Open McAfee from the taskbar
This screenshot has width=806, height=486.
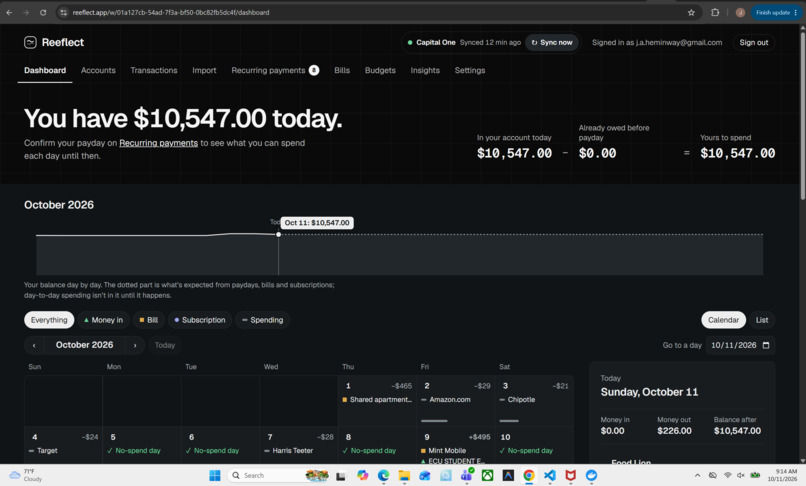pos(571,475)
